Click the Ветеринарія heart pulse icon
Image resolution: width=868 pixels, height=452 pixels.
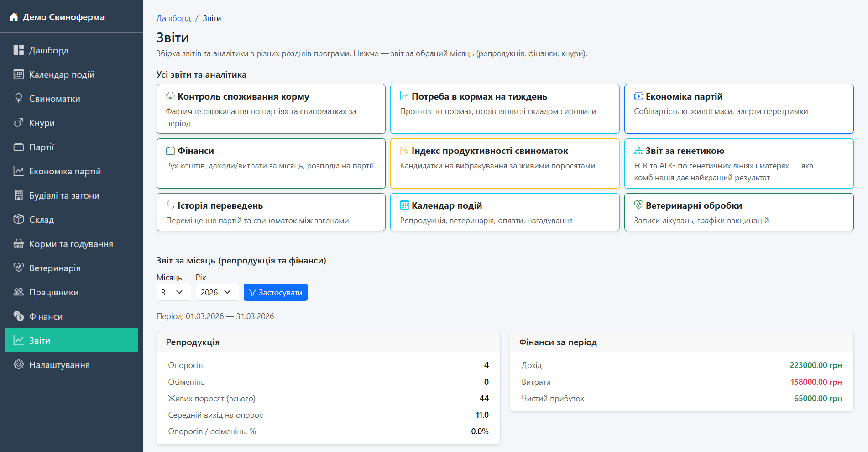tap(18, 268)
